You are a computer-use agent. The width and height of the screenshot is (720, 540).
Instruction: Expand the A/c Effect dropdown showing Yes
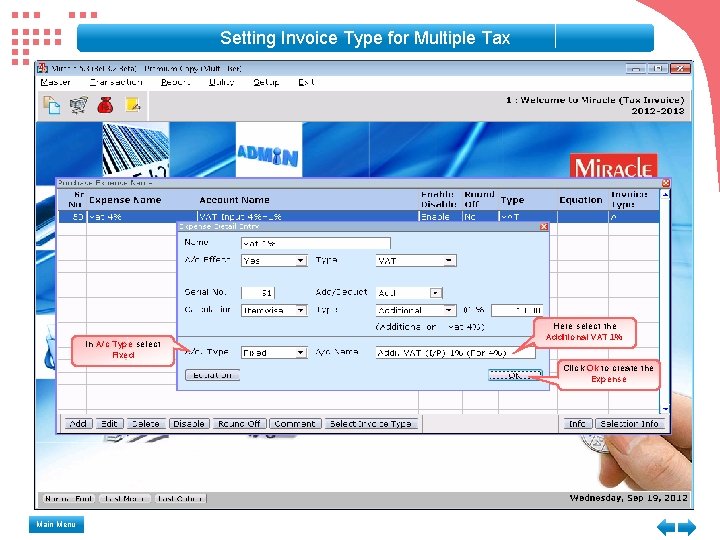pyautogui.click(x=300, y=261)
